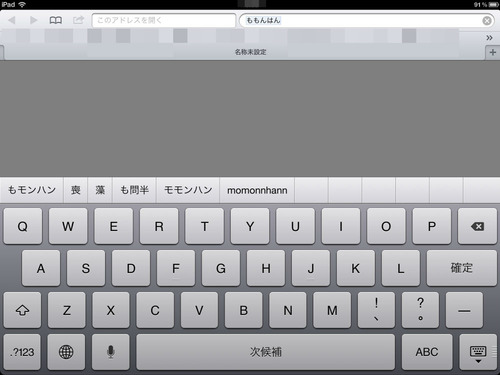The image size is (500, 375).
Task: Tap the W key
Action: [x=68, y=226]
